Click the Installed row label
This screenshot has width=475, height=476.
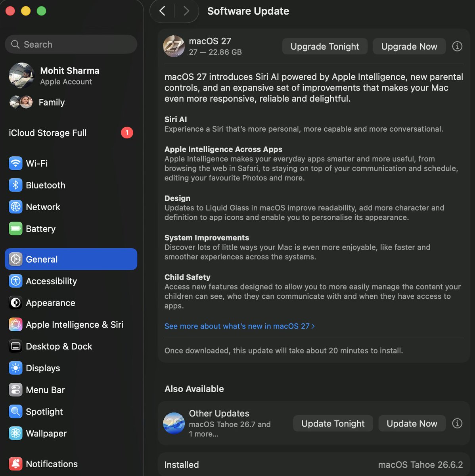(x=182, y=464)
